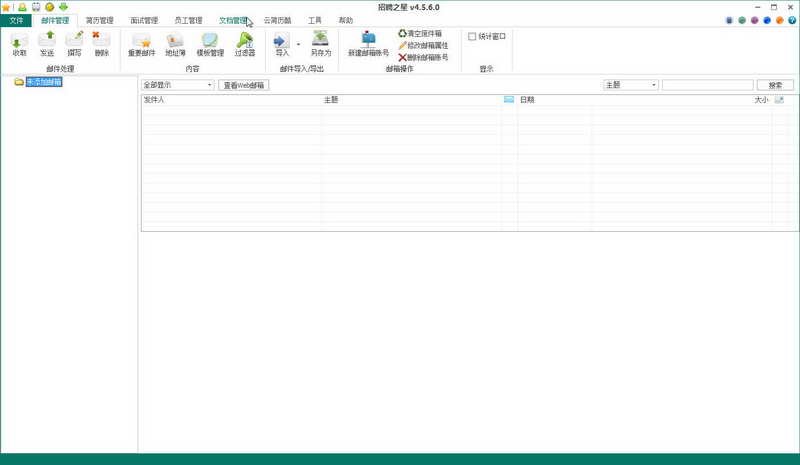Click the 发送 send mail icon

(47, 44)
